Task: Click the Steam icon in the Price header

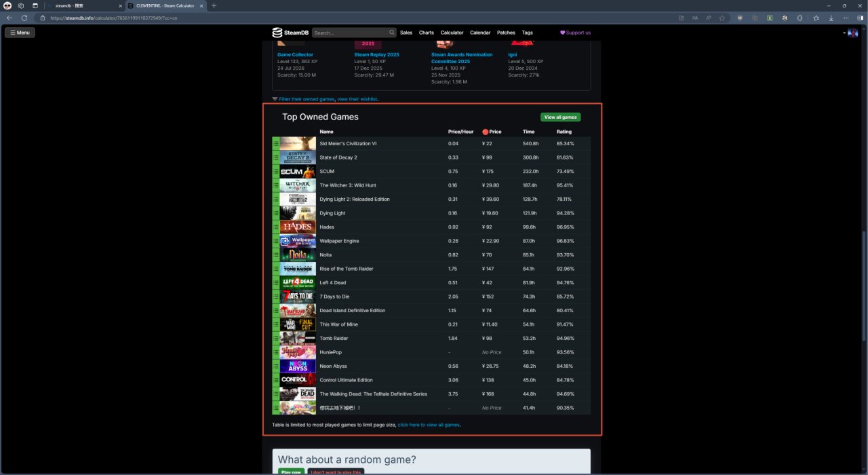Action: [x=486, y=132]
